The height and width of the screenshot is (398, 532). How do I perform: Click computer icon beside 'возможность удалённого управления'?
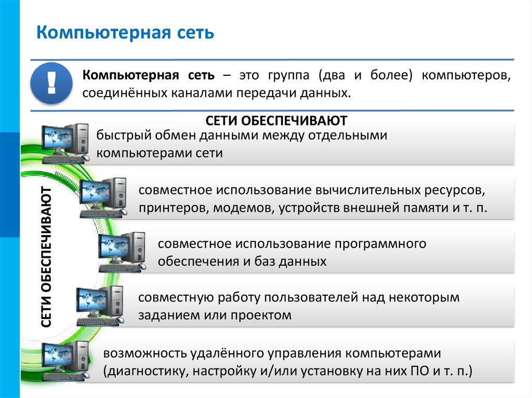tap(65, 361)
